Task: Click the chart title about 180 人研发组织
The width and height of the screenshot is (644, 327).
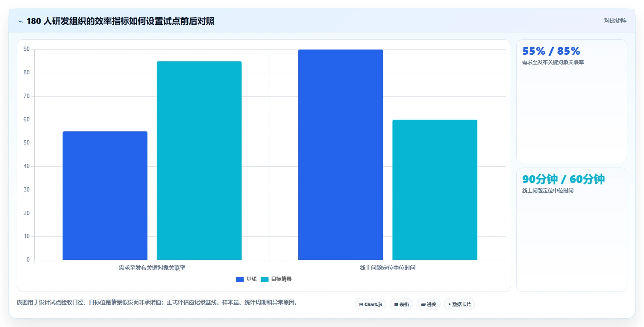Action: pos(121,21)
